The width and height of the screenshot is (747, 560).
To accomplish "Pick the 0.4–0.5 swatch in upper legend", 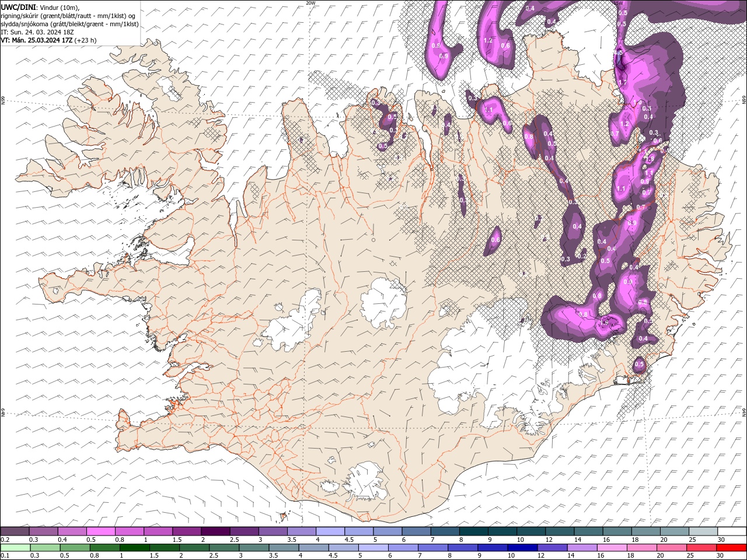I will pyautogui.click(x=72, y=531).
